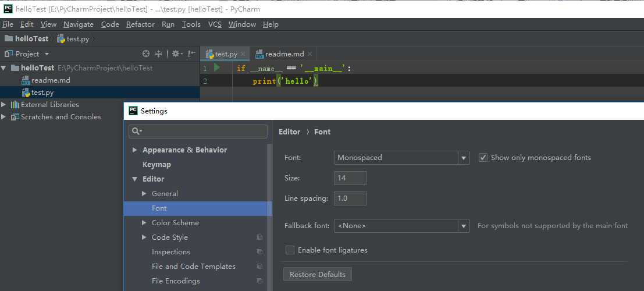644x291 pixels.
Task: Expand Code Style settings
Action: [144, 237]
